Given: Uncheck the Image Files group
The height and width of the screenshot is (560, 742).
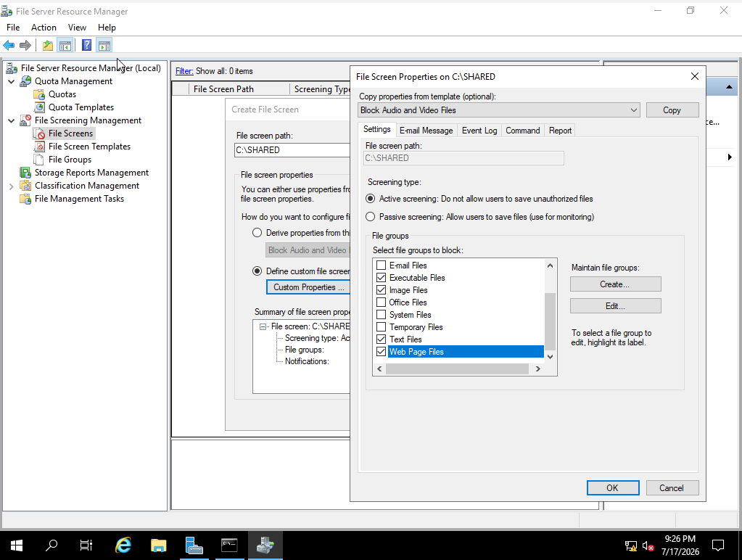Looking at the screenshot, I should pyautogui.click(x=381, y=290).
